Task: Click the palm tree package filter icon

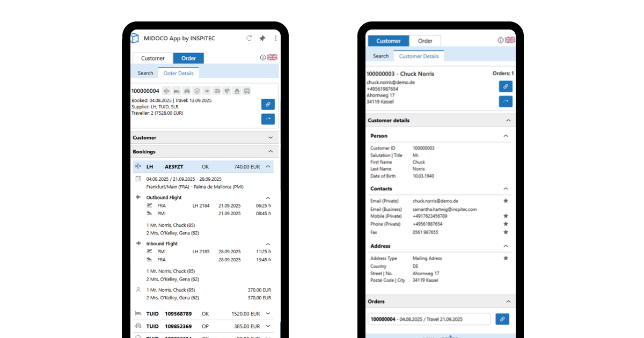Action: click(226, 91)
